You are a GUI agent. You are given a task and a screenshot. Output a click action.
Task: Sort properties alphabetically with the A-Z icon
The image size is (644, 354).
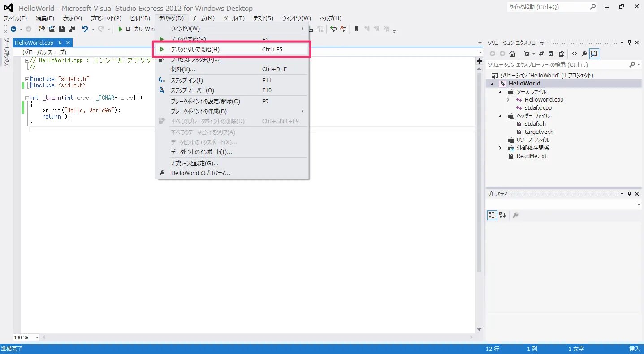pyautogui.click(x=502, y=215)
